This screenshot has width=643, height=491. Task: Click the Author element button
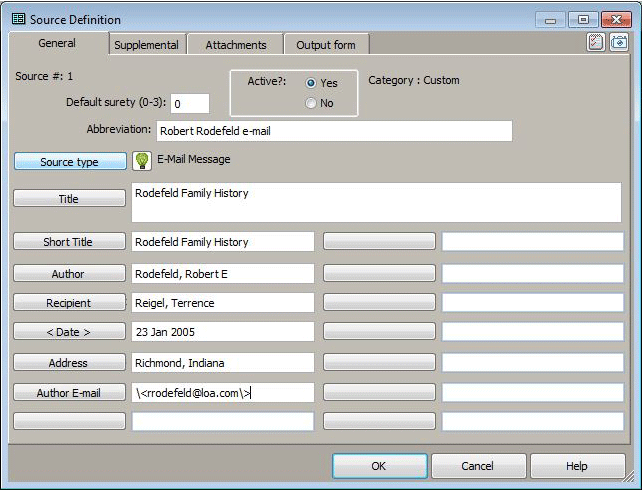coord(69,274)
